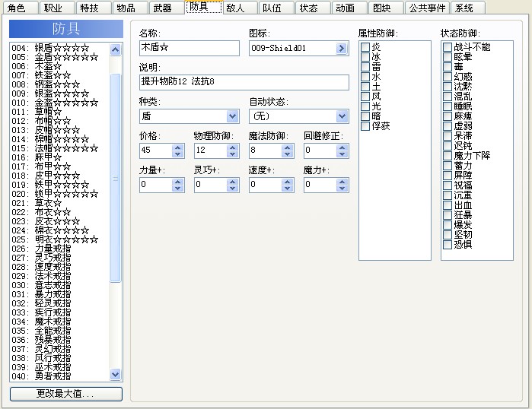Switch to the 系统 tab
The height and width of the screenshot is (409, 532).
(x=468, y=8)
